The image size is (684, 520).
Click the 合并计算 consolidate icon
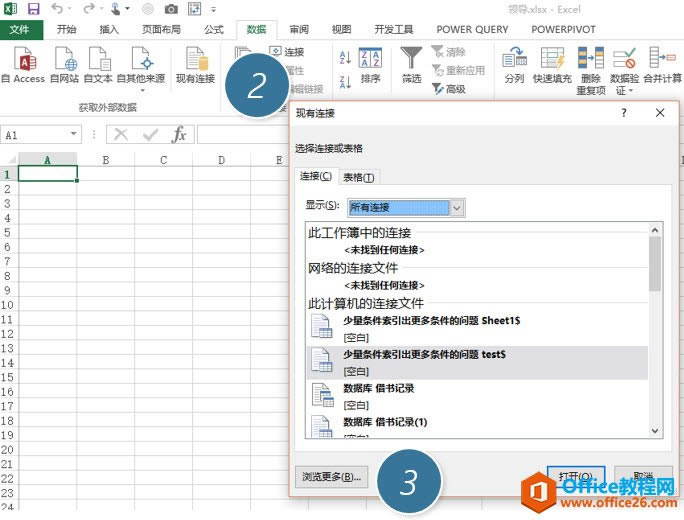(661, 58)
